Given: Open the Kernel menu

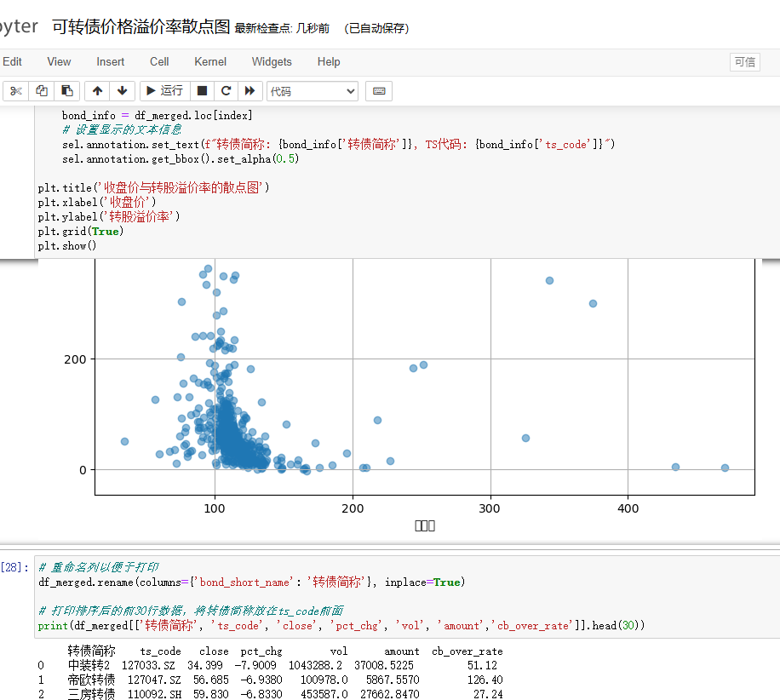Looking at the screenshot, I should pos(210,61).
